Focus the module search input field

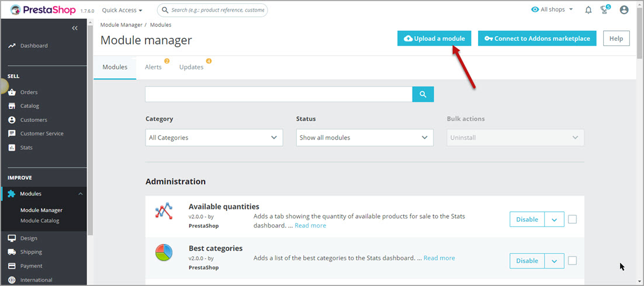pos(279,95)
